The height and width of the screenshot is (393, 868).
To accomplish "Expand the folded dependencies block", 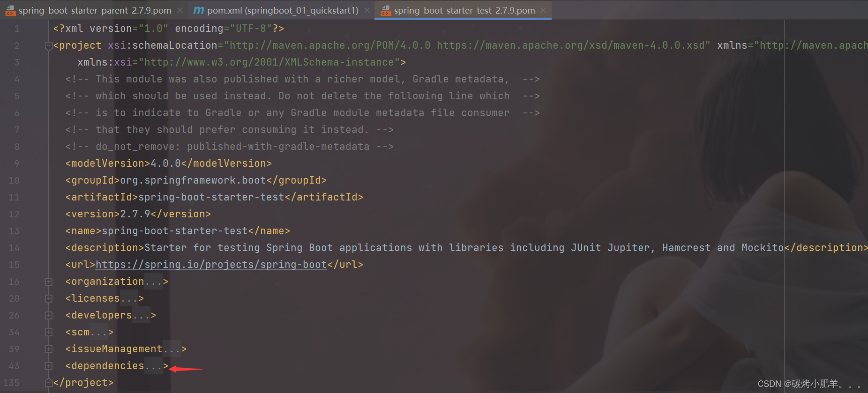I will click(x=48, y=366).
